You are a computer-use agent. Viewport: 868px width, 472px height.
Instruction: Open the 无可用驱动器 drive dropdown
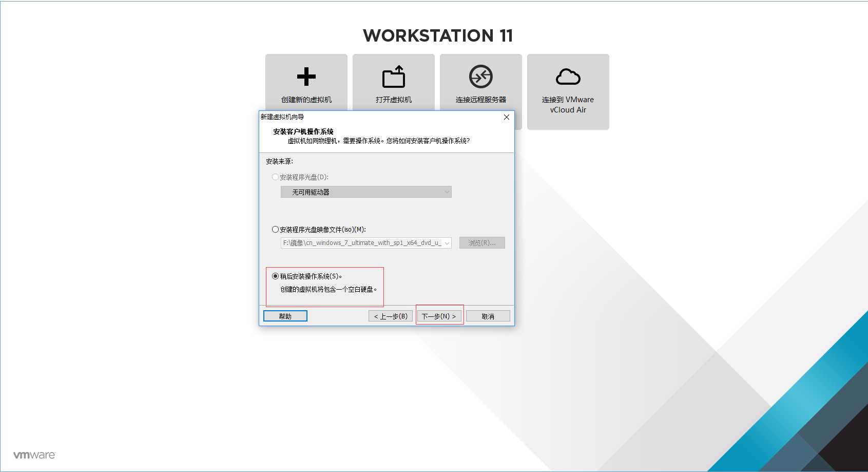[x=366, y=192]
